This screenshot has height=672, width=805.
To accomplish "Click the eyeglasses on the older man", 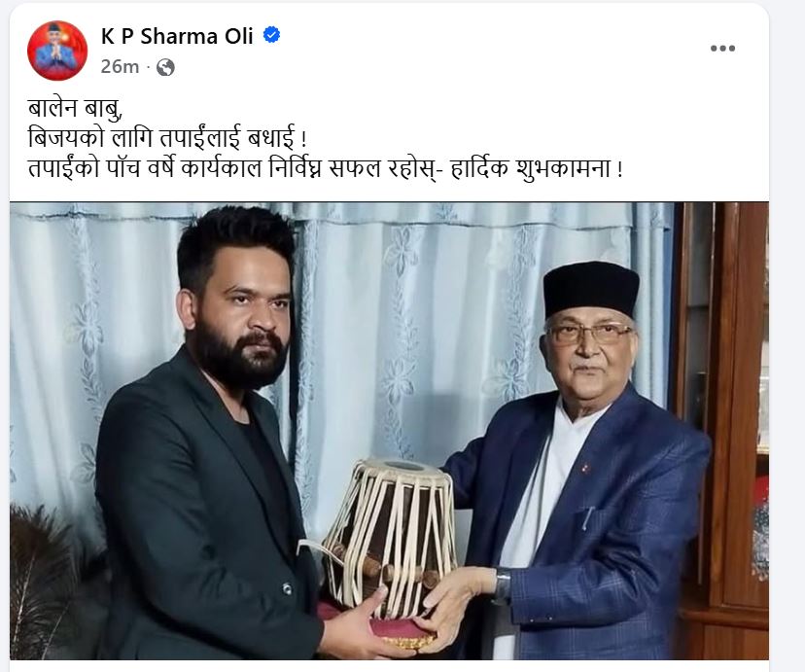I will tap(589, 335).
